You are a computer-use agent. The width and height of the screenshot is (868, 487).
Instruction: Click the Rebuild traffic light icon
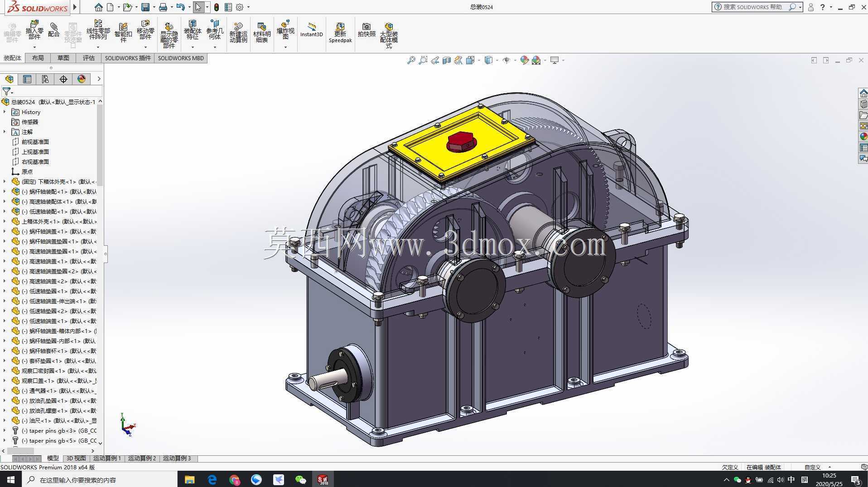pyautogui.click(x=217, y=7)
